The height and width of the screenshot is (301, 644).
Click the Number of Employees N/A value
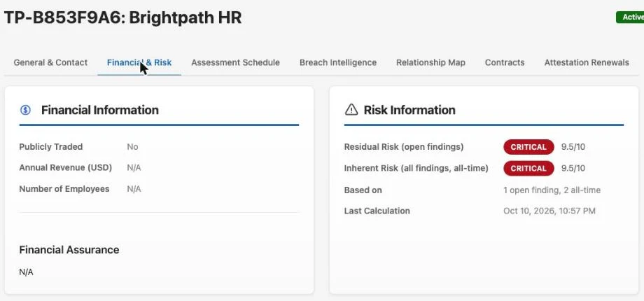tap(134, 189)
